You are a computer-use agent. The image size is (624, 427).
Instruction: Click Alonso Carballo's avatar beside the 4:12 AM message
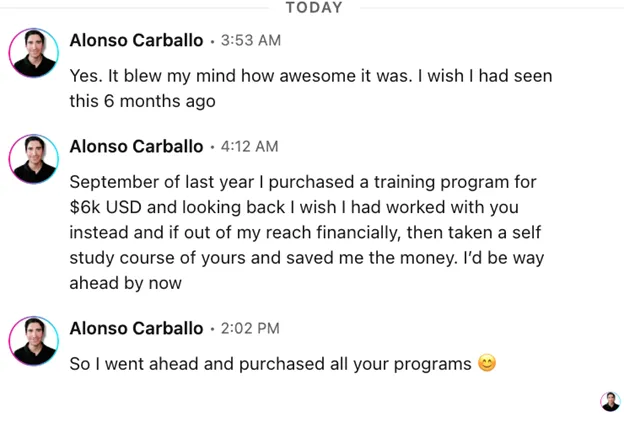pos(33,159)
